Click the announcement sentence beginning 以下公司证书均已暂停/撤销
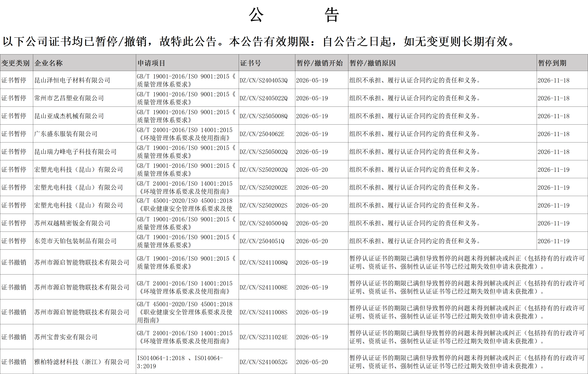 click(259, 42)
